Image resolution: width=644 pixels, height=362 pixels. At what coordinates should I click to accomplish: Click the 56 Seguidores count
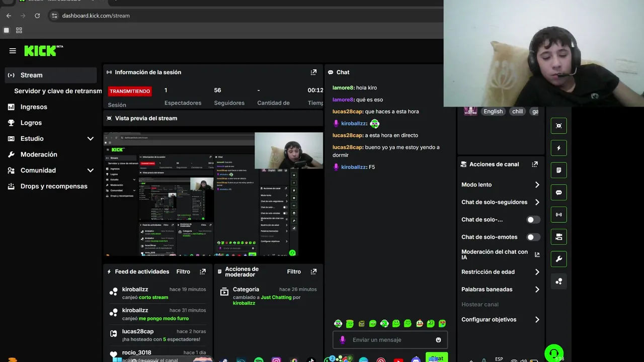point(229,97)
